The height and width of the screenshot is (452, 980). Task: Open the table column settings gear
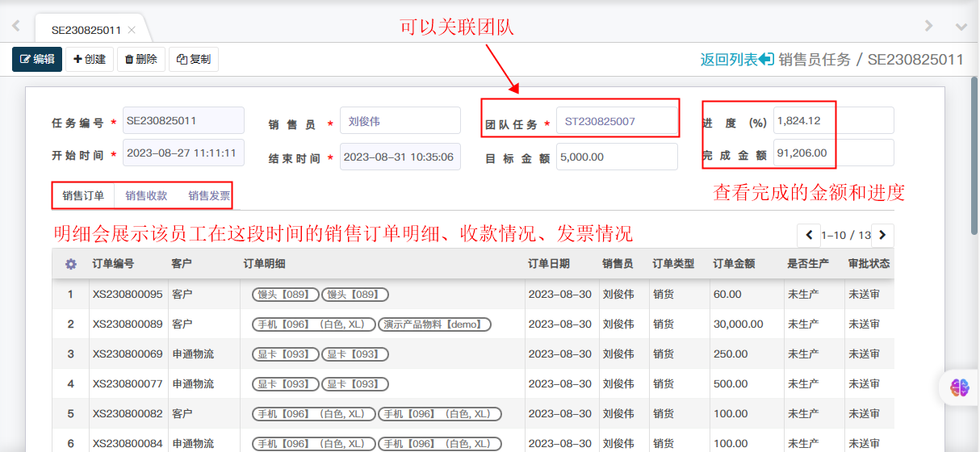point(71,264)
